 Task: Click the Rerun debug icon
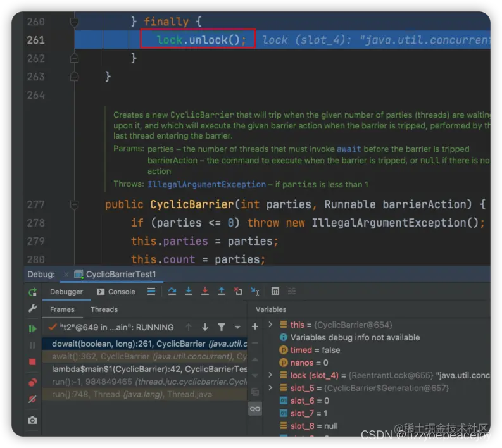point(33,292)
